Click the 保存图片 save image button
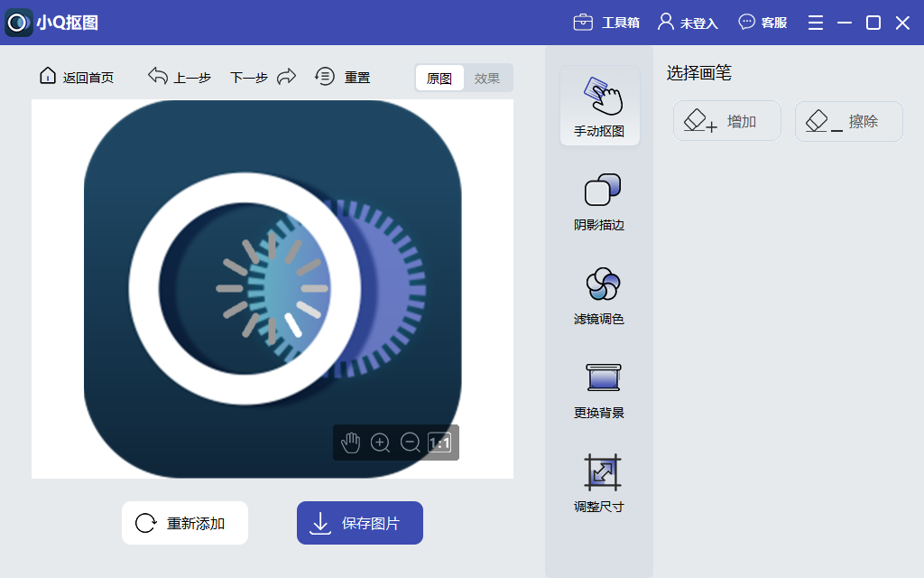 [x=359, y=522]
